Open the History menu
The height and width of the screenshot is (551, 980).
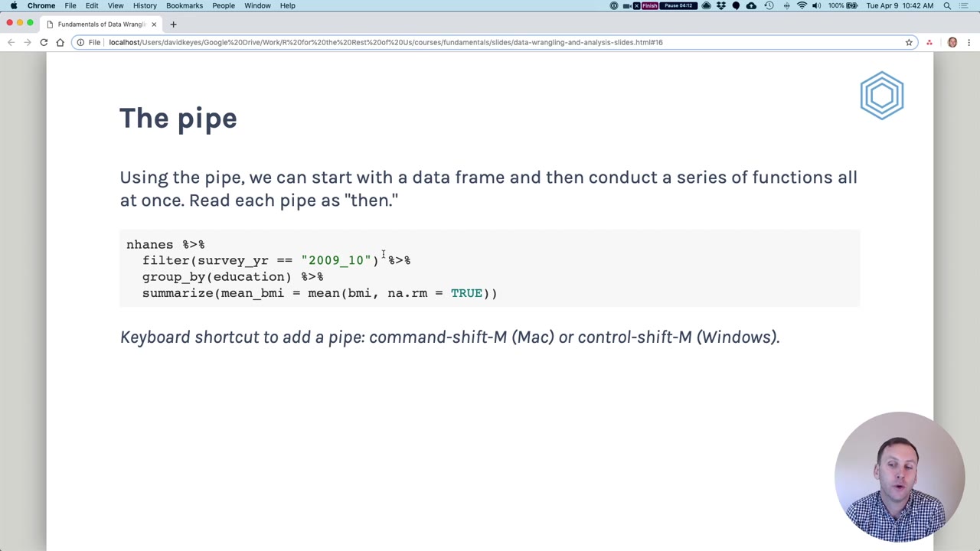coord(145,5)
